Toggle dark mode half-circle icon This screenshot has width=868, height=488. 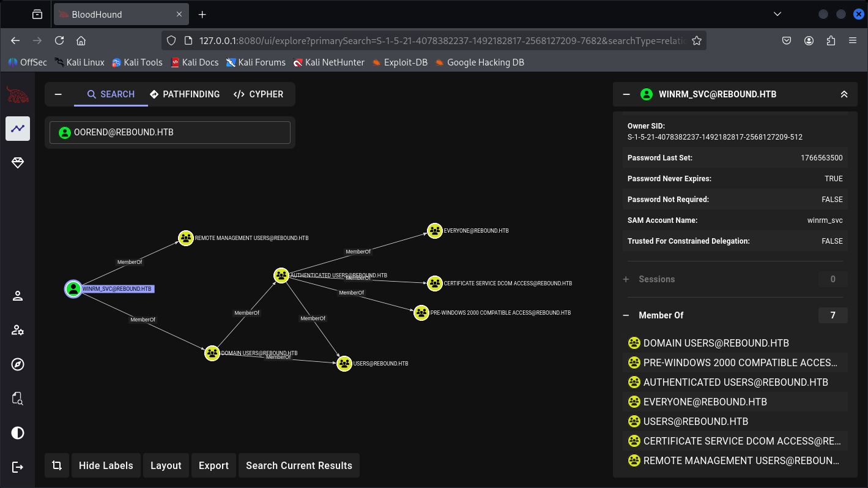coord(18,433)
